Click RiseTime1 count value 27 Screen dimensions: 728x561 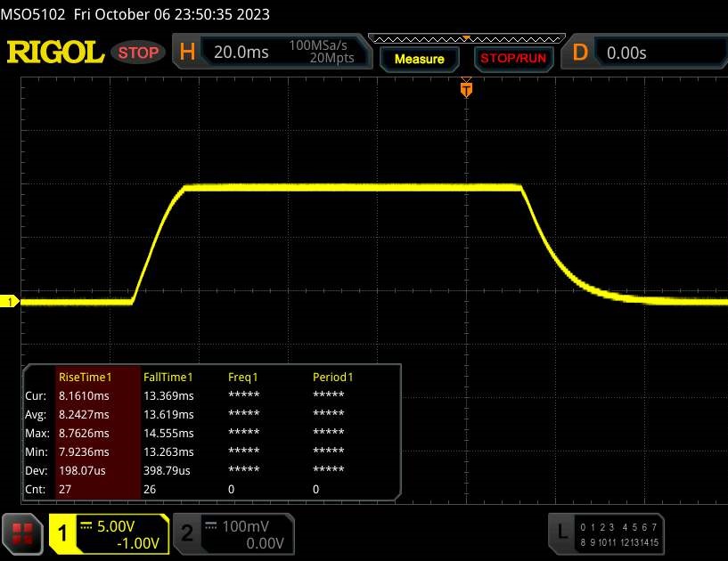(65, 489)
